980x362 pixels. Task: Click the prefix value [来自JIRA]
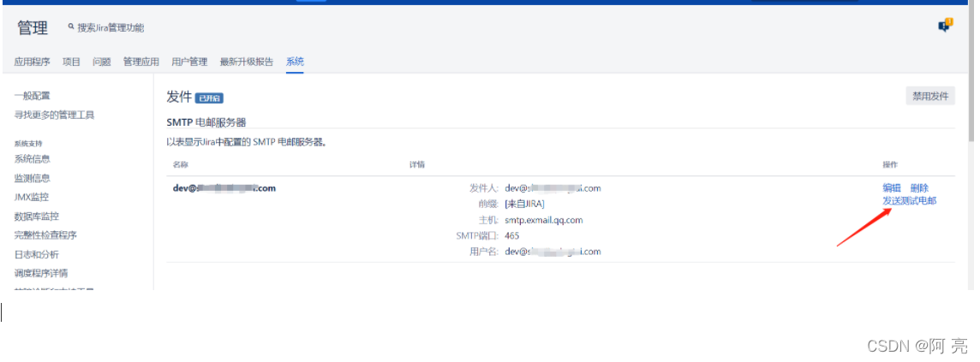tap(524, 204)
